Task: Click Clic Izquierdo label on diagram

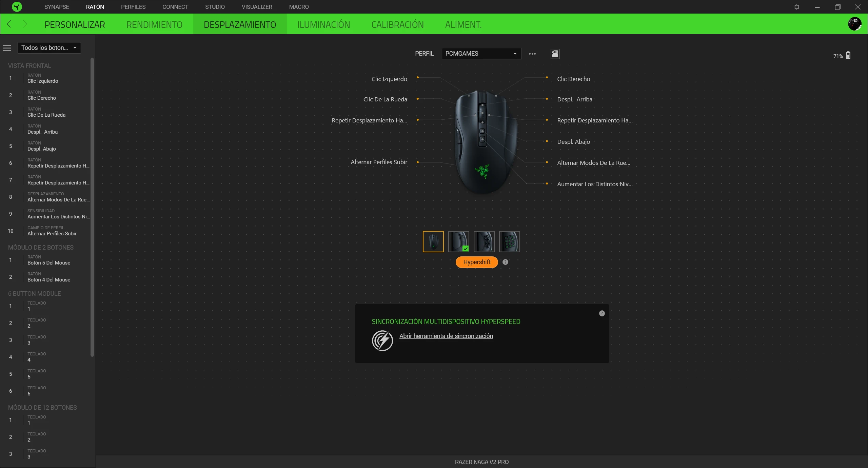Action: click(x=389, y=79)
